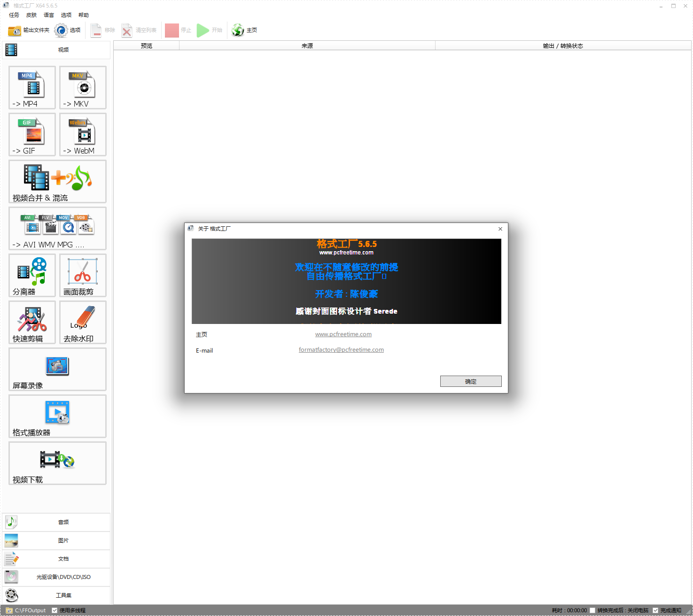
Task: Open the 视频下载 video download tool
Action: click(57, 463)
